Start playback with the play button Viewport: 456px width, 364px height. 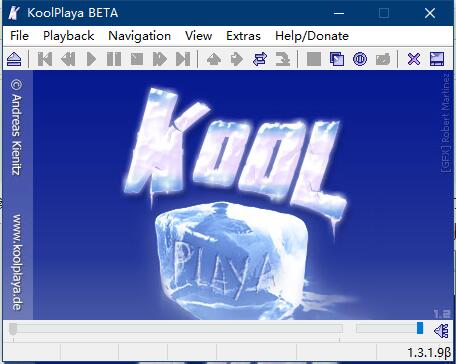tap(91, 59)
